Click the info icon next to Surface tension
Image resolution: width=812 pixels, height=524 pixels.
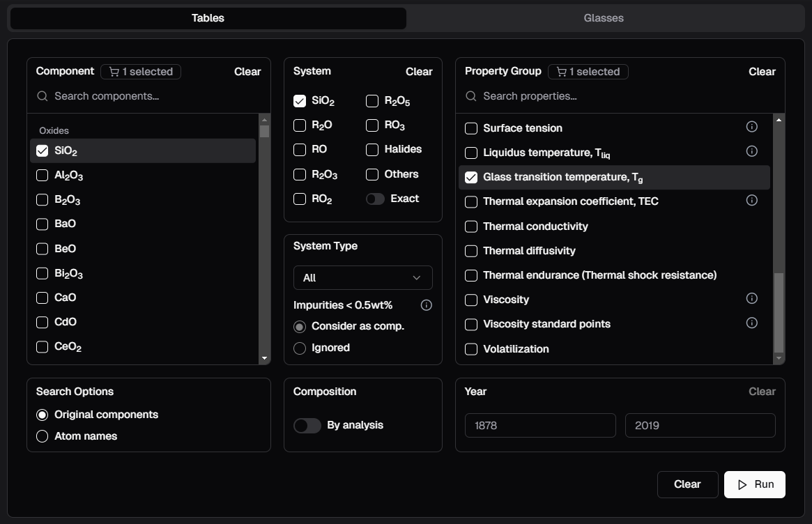(x=751, y=127)
